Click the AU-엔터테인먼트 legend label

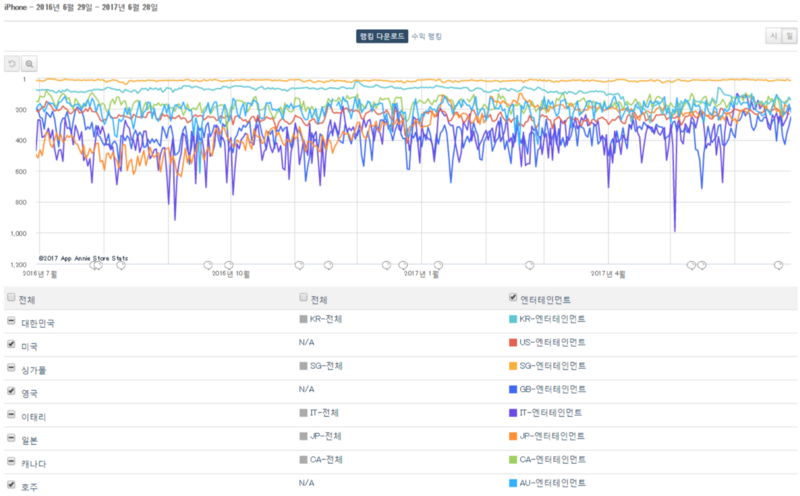552,483
